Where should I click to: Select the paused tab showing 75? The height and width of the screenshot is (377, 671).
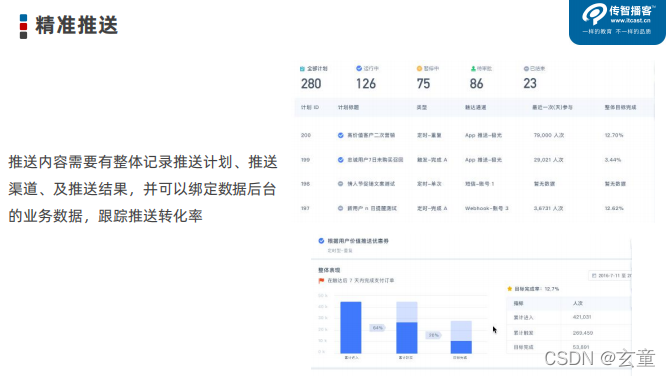click(x=428, y=77)
